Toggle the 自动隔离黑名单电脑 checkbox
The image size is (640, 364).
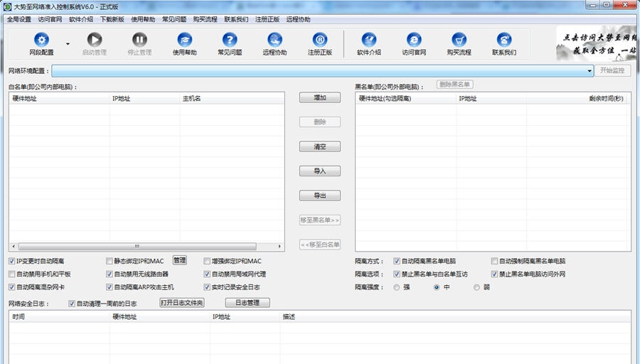(397, 261)
